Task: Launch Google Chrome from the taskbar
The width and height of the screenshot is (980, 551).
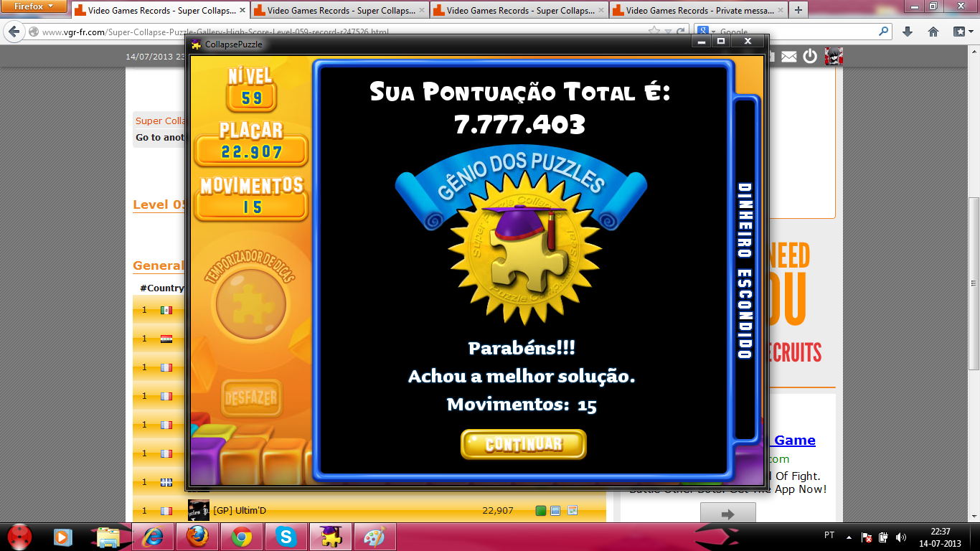Action: (241, 537)
